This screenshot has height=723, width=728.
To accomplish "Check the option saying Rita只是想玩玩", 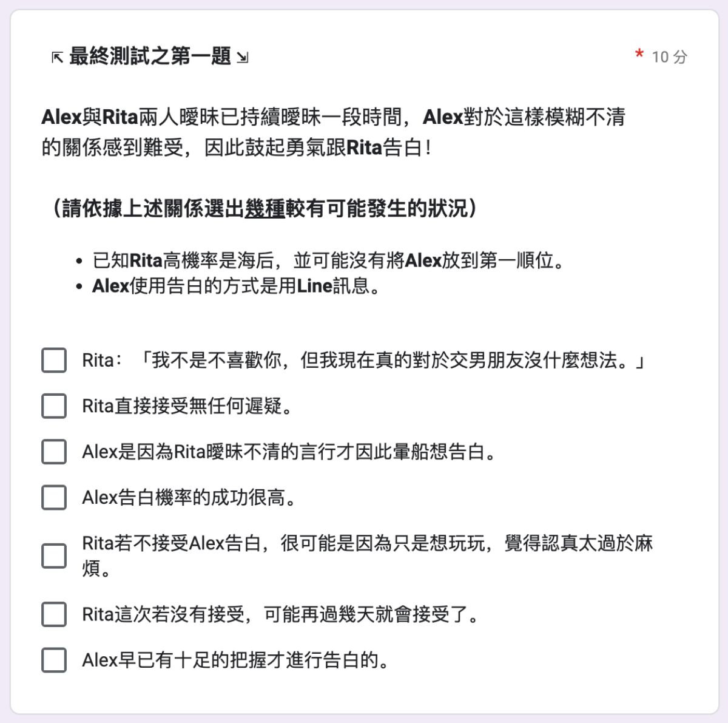I will [54, 555].
